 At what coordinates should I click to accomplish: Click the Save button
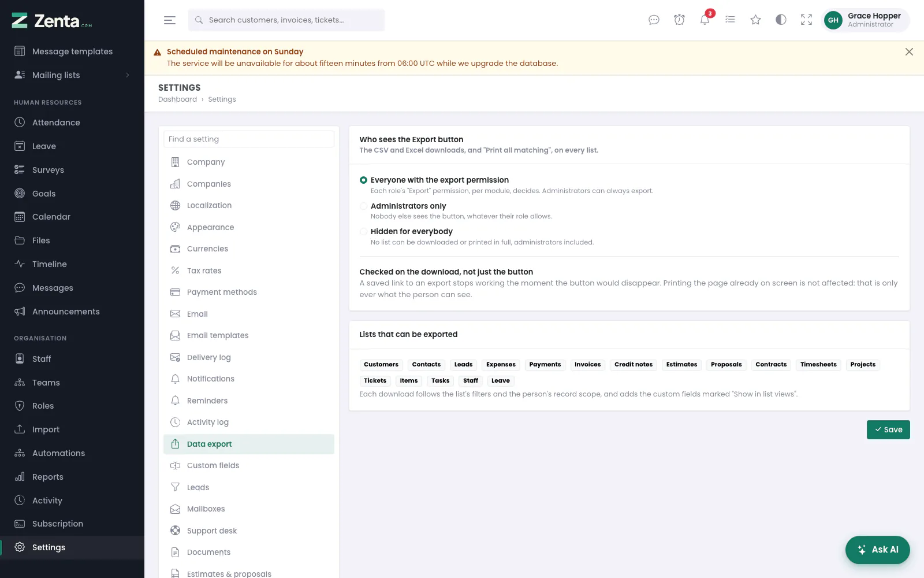coord(888,429)
